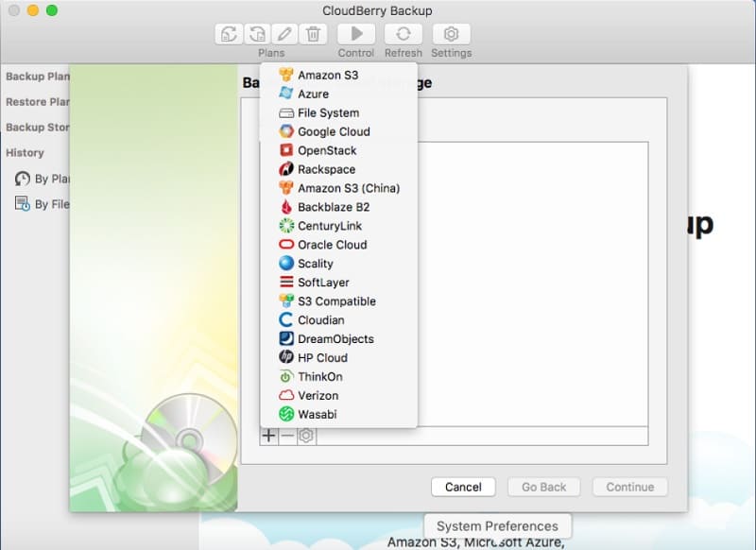
Task: Click the Go Back button
Action: point(544,487)
